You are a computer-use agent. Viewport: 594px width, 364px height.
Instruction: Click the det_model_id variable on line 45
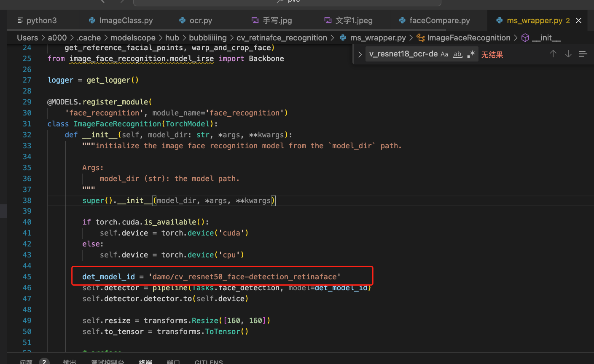point(109,277)
